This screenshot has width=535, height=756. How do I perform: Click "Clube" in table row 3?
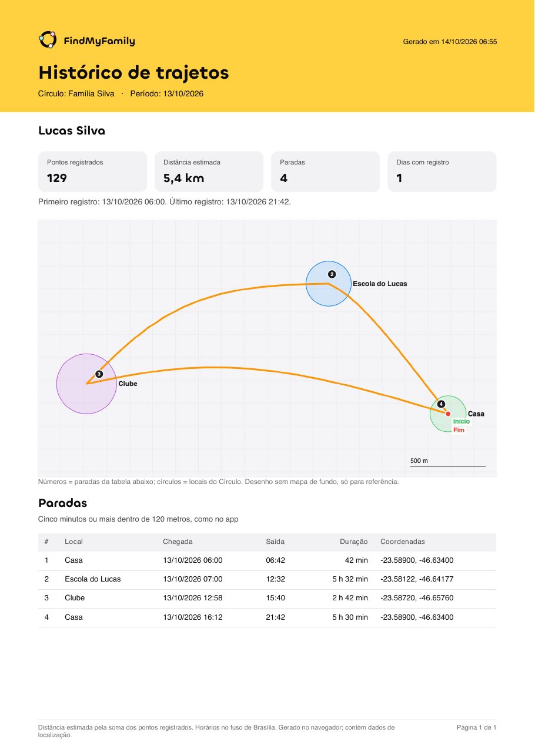coord(75,598)
